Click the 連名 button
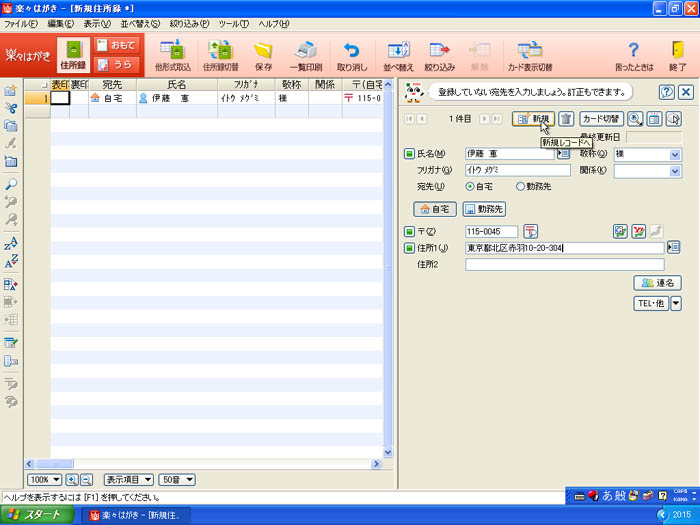This screenshot has width=700, height=525. click(657, 283)
